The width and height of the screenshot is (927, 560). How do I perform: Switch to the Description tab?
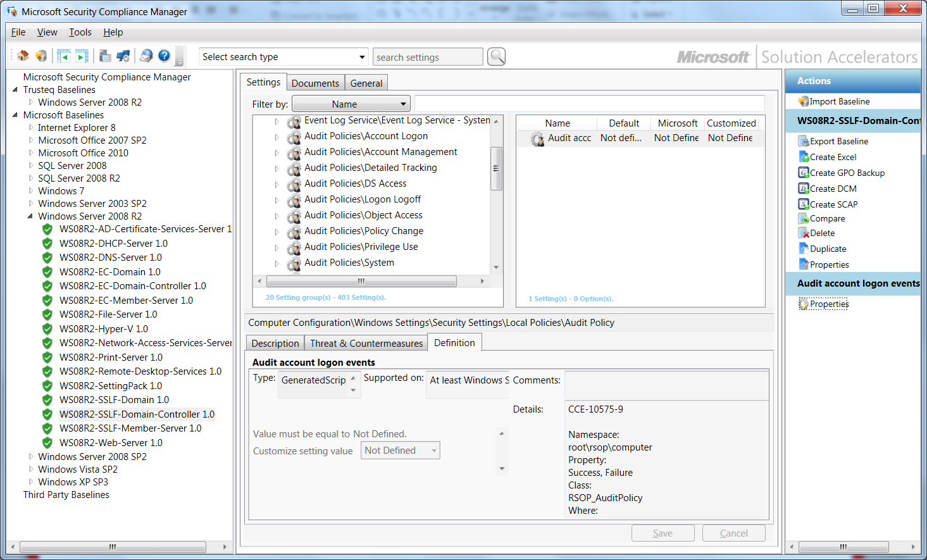[x=275, y=343]
